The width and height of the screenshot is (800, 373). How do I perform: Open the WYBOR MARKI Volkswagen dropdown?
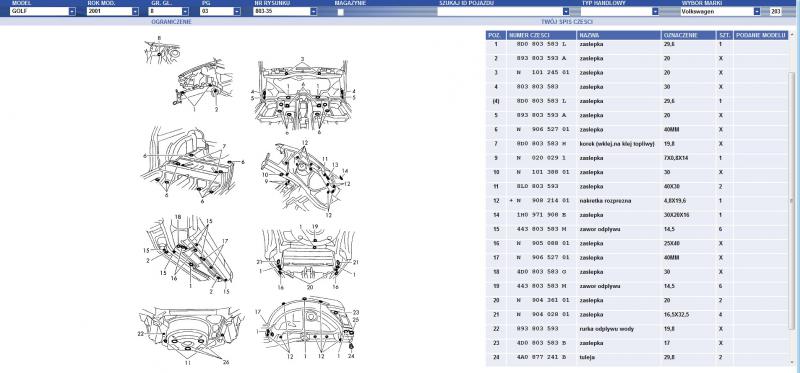pos(720,11)
